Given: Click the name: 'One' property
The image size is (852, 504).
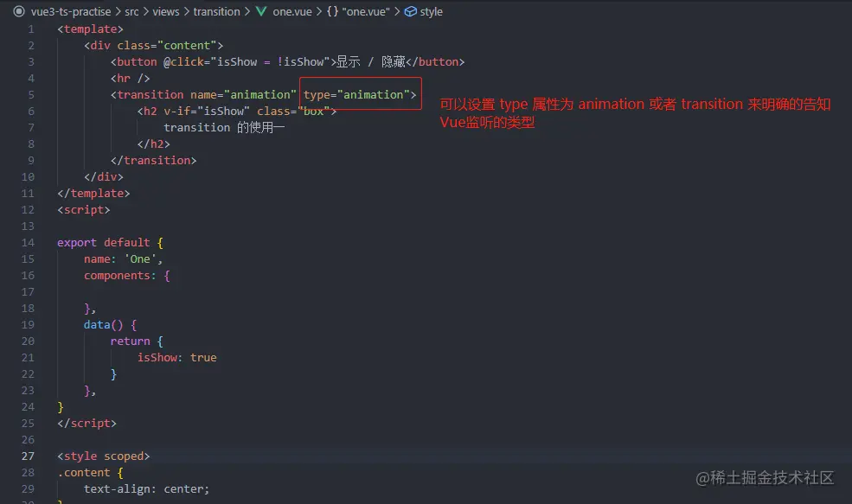Looking at the screenshot, I should [123, 259].
